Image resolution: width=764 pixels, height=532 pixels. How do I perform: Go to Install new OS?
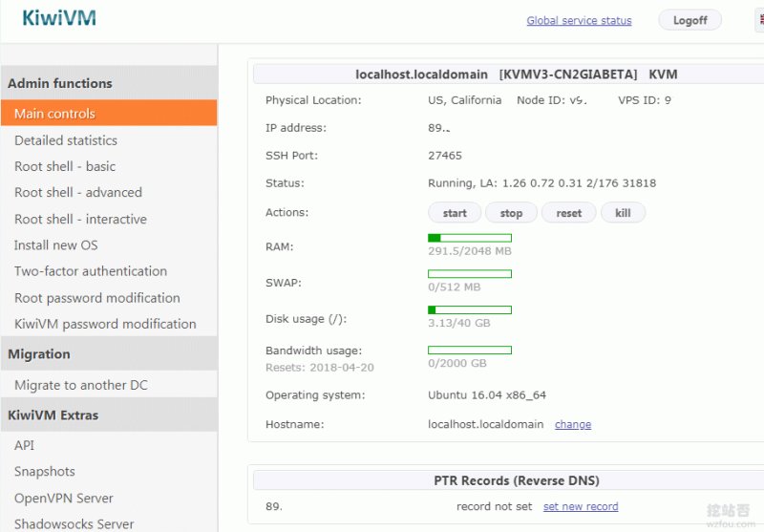(x=55, y=245)
